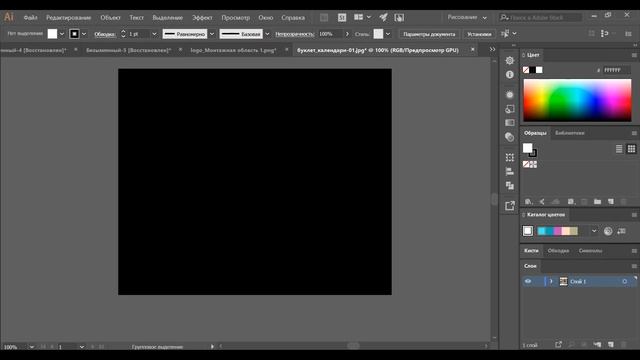
Task: Open the Справка menu
Action: click(x=293, y=18)
